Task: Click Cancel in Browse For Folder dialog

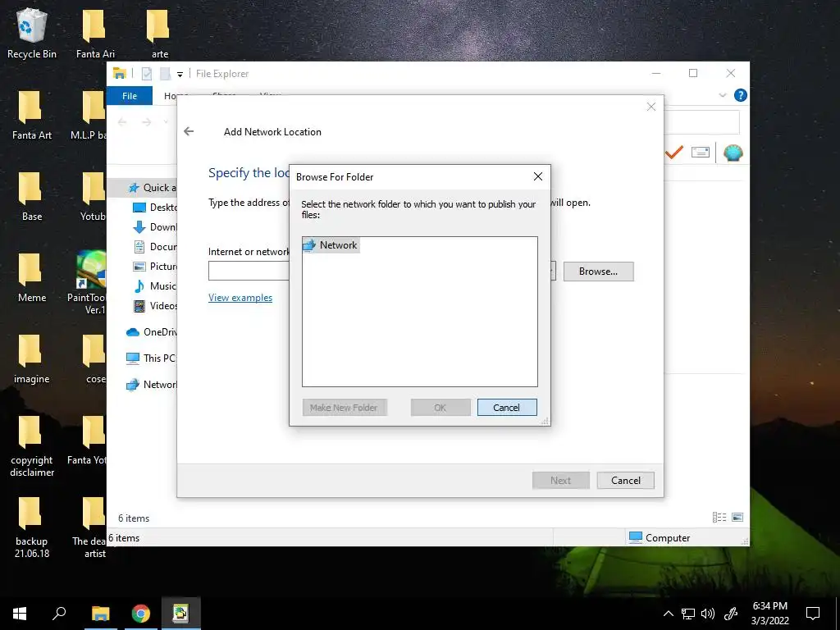Action: point(506,408)
